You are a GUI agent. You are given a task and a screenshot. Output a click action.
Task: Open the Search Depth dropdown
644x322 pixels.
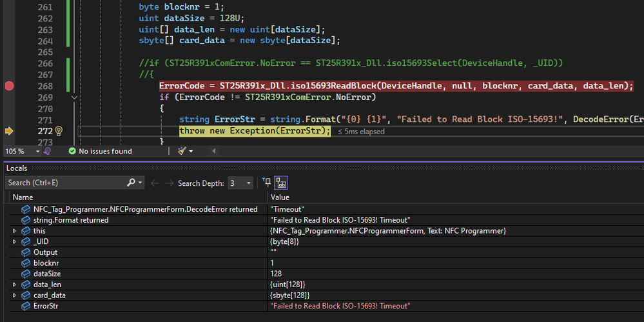tap(249, 183)
